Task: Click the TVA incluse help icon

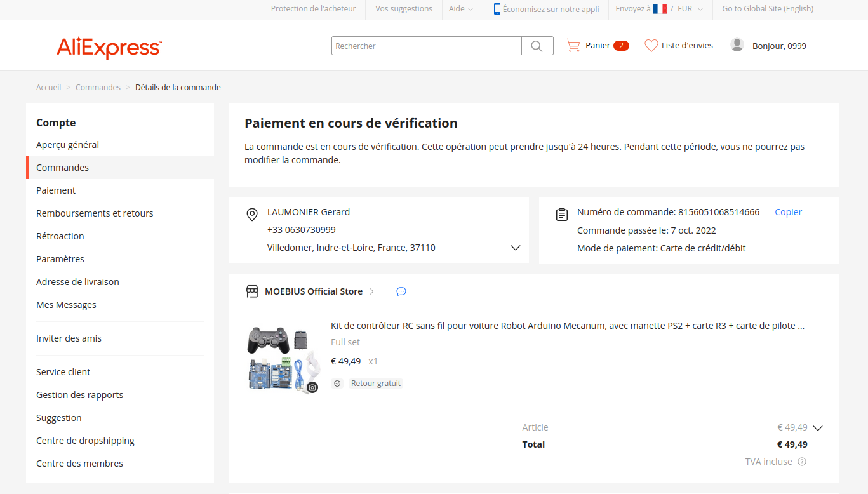Action: click(802, 462)
